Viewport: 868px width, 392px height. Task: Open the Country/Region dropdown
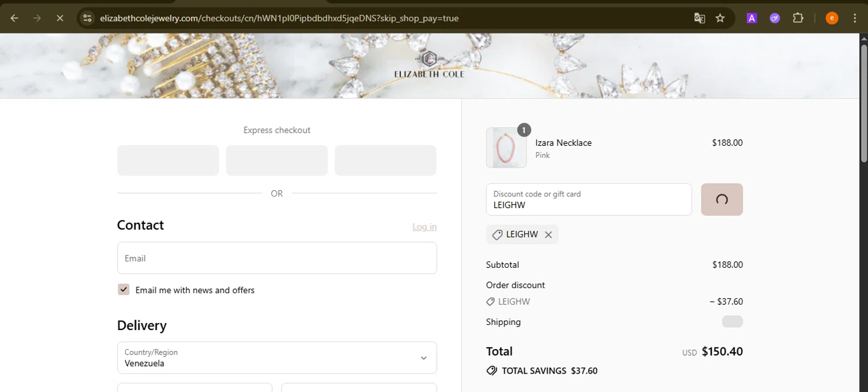277,357
